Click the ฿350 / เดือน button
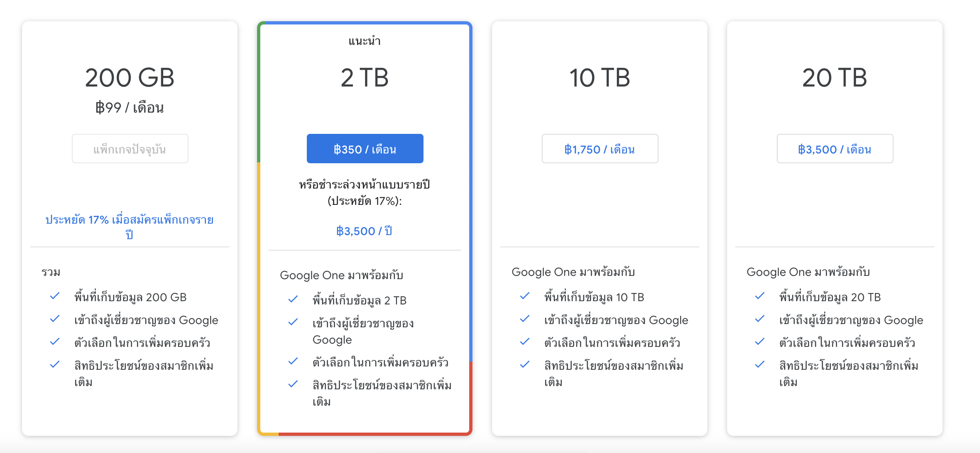 pos(365,149)
